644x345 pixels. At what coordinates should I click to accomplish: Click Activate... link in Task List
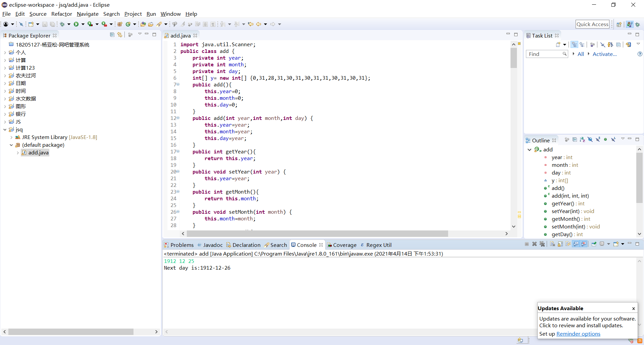604,54
